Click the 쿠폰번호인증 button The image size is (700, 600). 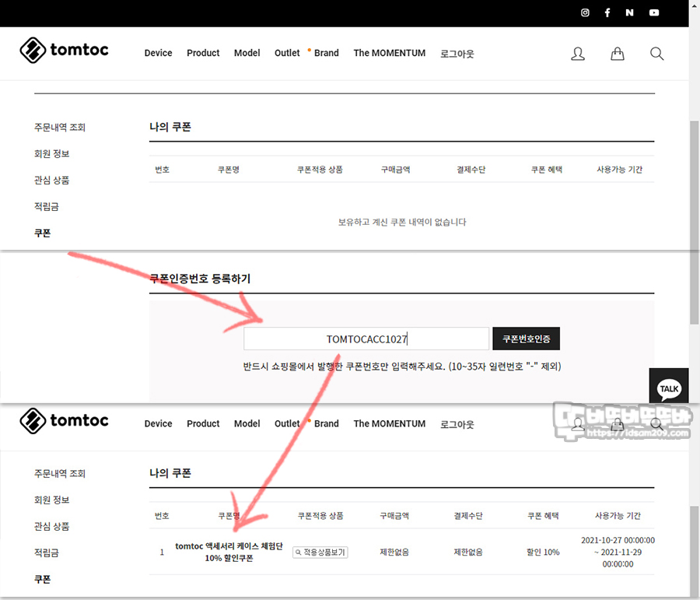pos(526,339)
